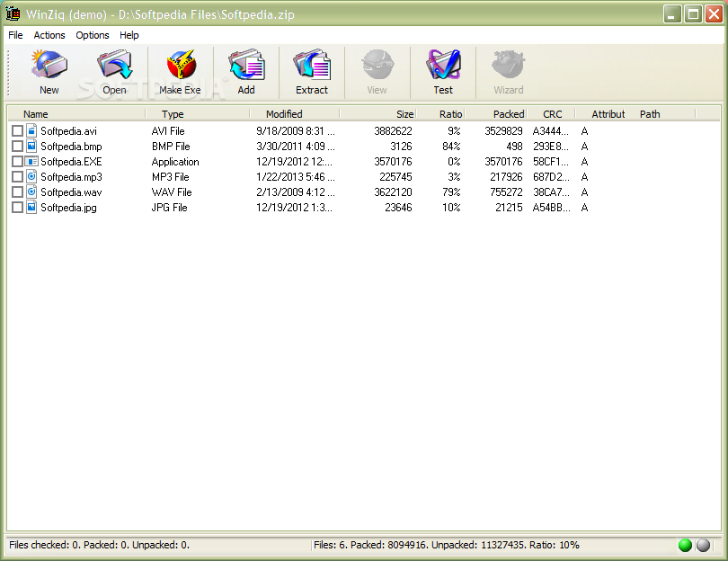Select the Softpedia.wav file name
Viewport: 728px width, 561px height.
pos(71,192)
